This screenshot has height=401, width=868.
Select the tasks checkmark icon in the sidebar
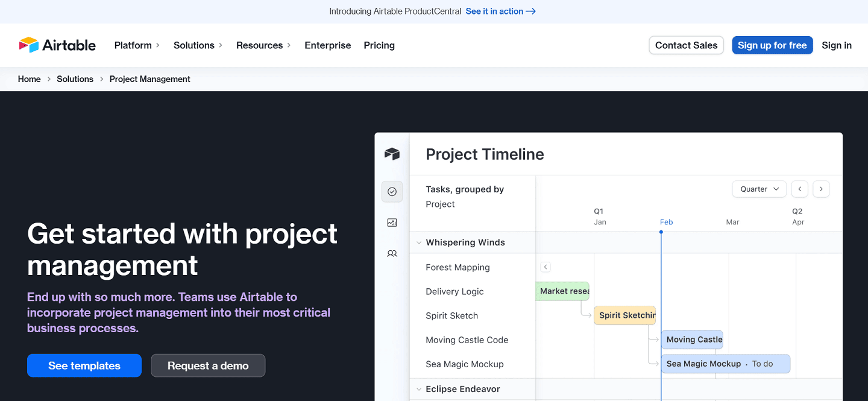(392, 191)
